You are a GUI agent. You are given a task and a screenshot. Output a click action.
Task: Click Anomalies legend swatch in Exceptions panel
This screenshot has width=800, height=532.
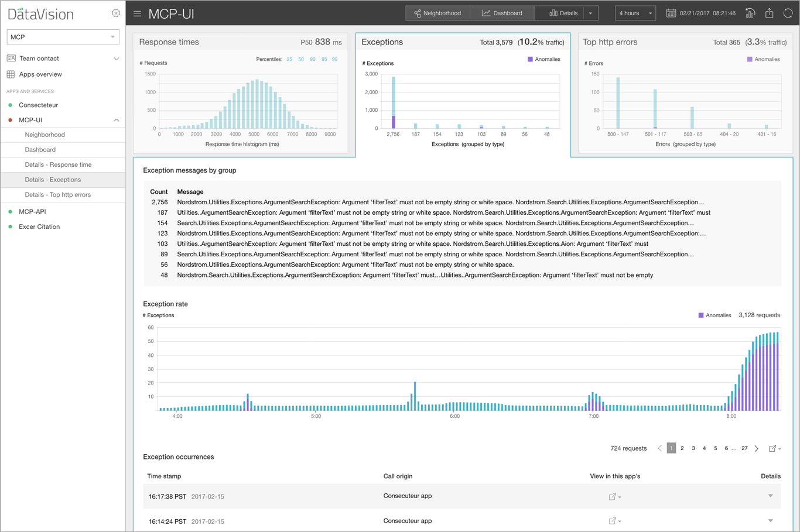coord(530,59)
